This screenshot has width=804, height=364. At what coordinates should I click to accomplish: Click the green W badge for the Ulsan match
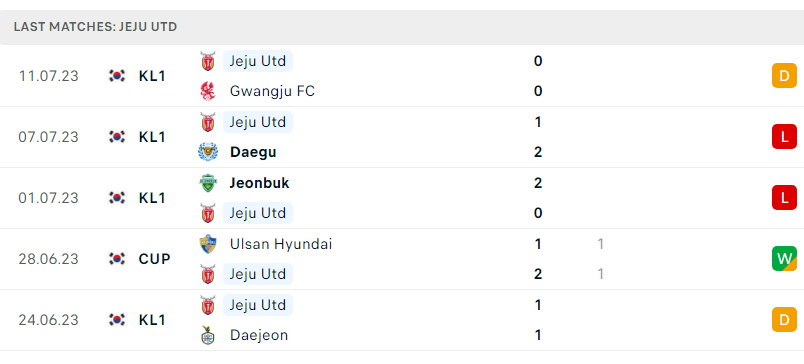tap(784, 259)
